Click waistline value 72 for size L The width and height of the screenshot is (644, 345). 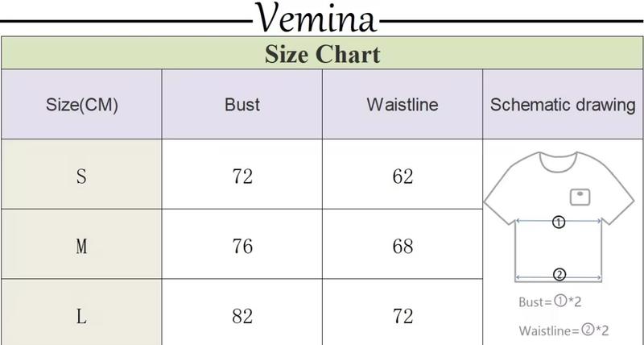402,316
